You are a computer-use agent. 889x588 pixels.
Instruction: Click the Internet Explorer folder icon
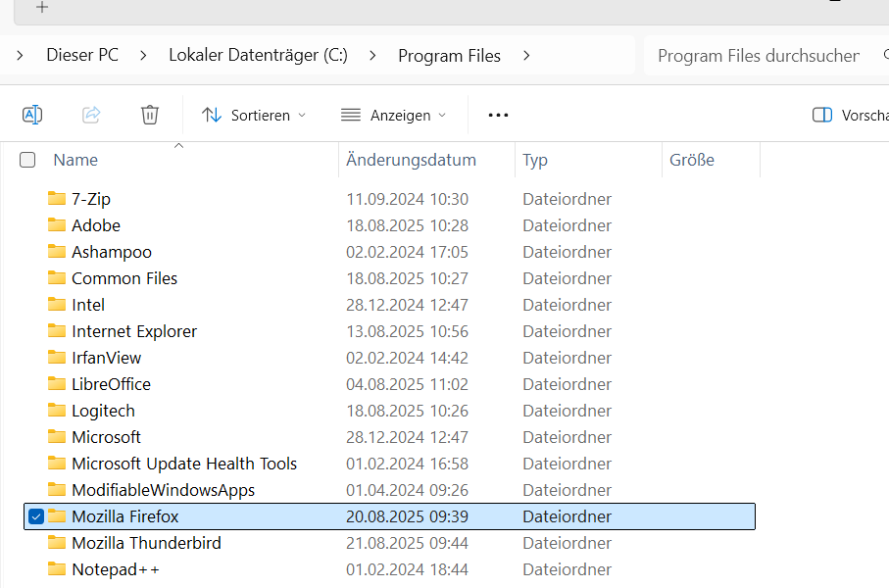click(57, 330)
